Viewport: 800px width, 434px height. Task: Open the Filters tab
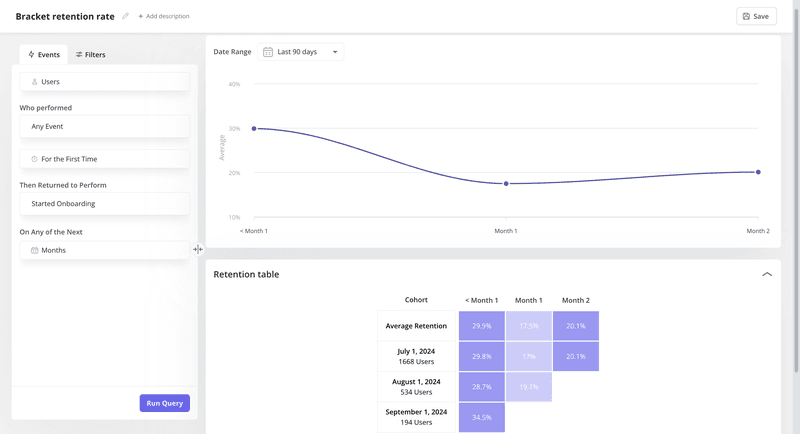(90, 55)
